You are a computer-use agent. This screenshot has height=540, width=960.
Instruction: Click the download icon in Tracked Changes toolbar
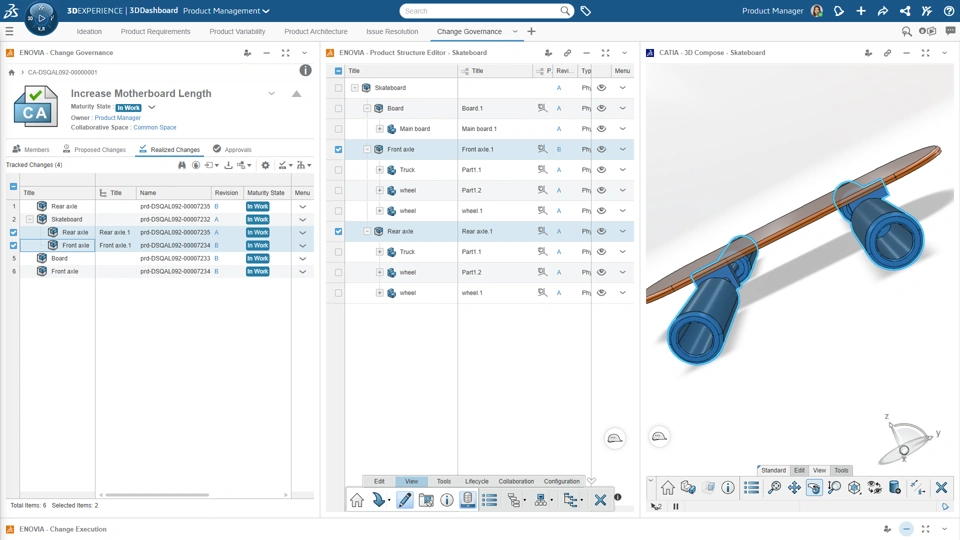(228, 165)
